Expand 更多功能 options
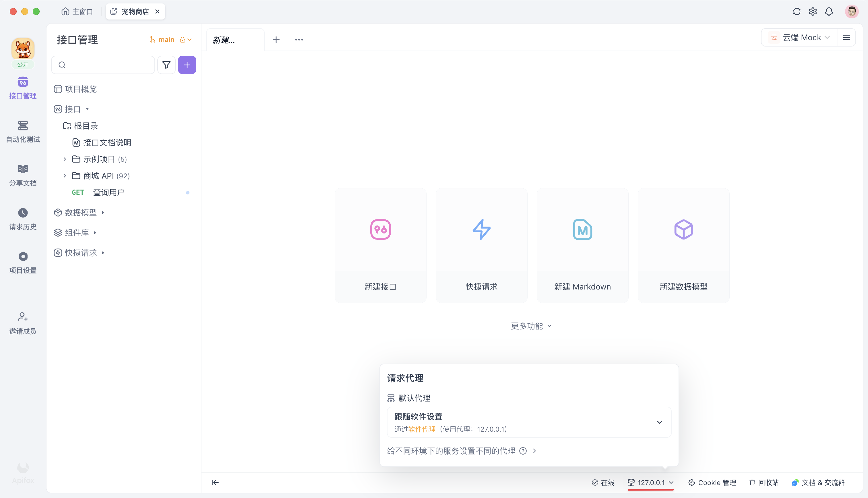Viewport: 868px width, 498px height. pyautogui.click(x=531, y=326)
